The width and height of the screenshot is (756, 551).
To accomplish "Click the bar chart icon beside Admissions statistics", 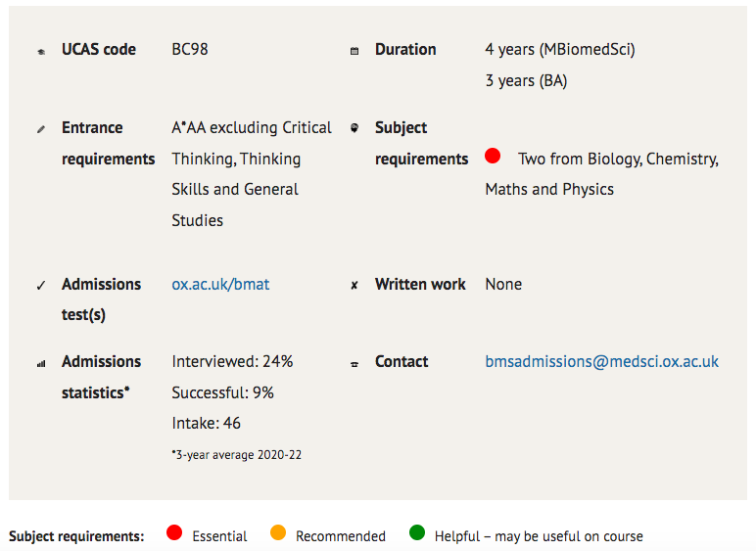I will coord(41,364).
